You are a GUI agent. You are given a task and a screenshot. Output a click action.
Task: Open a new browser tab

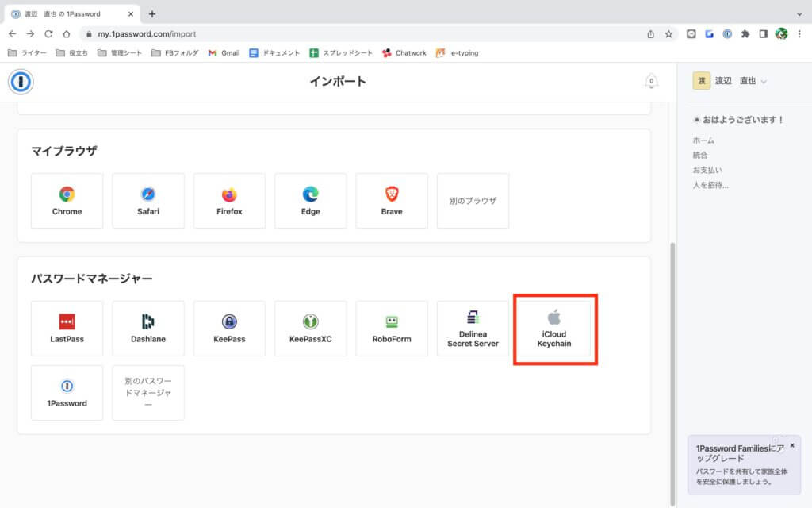pos(151,14)
